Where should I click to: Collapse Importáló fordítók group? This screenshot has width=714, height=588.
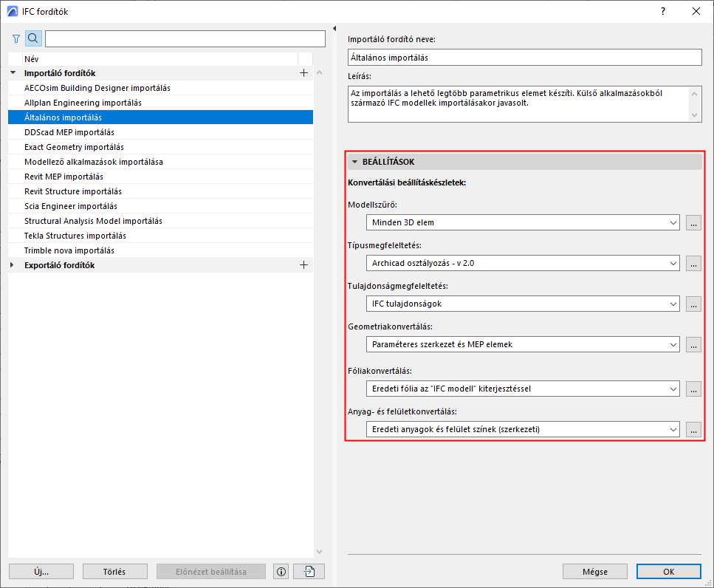pos(13,73)
